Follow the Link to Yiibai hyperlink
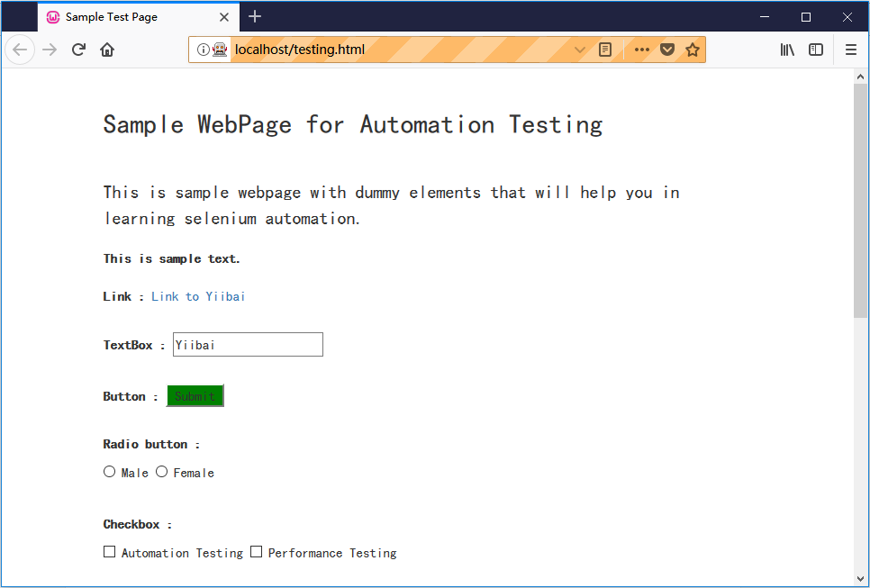The width and height of the screenshot is (870, 588). point(198,296)
